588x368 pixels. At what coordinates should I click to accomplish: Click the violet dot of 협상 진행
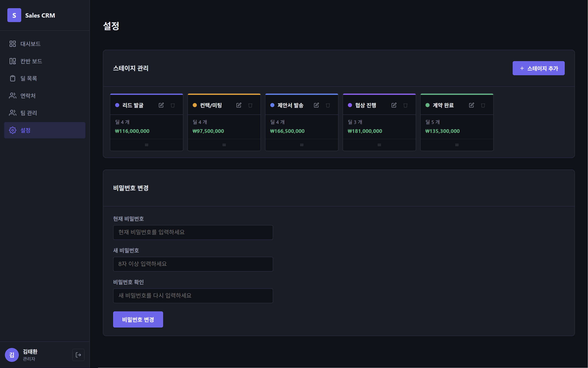point(350,105)
